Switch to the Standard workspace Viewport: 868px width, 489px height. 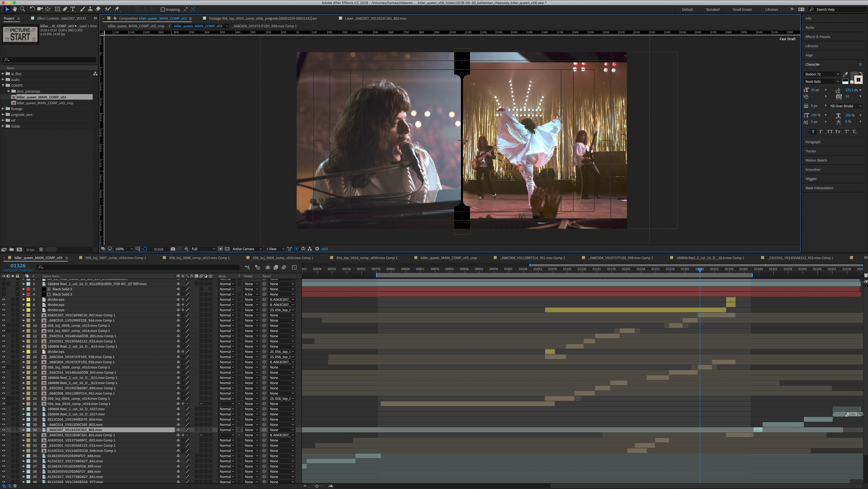pos(713,9)
